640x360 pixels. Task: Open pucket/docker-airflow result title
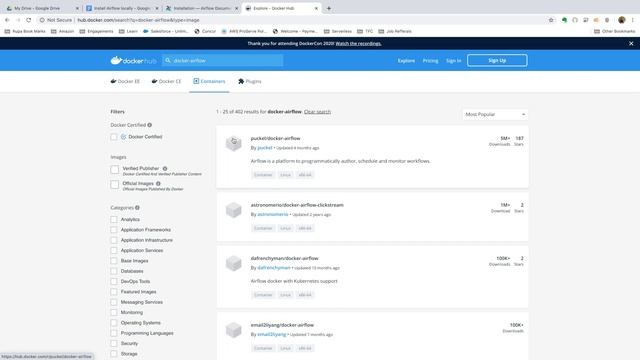276,138
